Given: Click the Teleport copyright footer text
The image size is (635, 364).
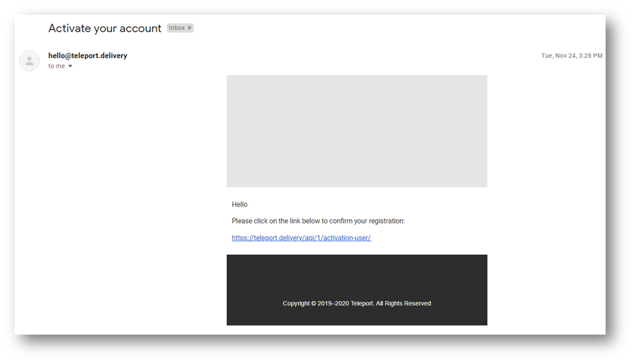Looking at the screenshot, I should (x=357, y=303).
